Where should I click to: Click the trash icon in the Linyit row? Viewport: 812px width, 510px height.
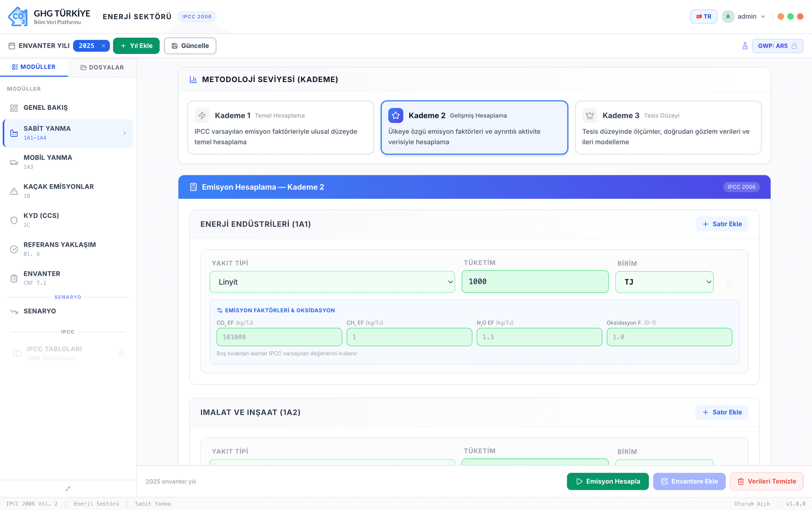[730, 283]
